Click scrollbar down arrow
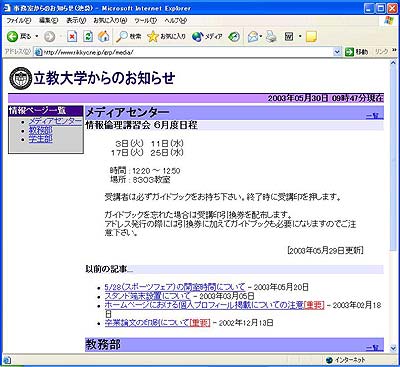Viewport: 400px width, 367px height. (393, 348)
